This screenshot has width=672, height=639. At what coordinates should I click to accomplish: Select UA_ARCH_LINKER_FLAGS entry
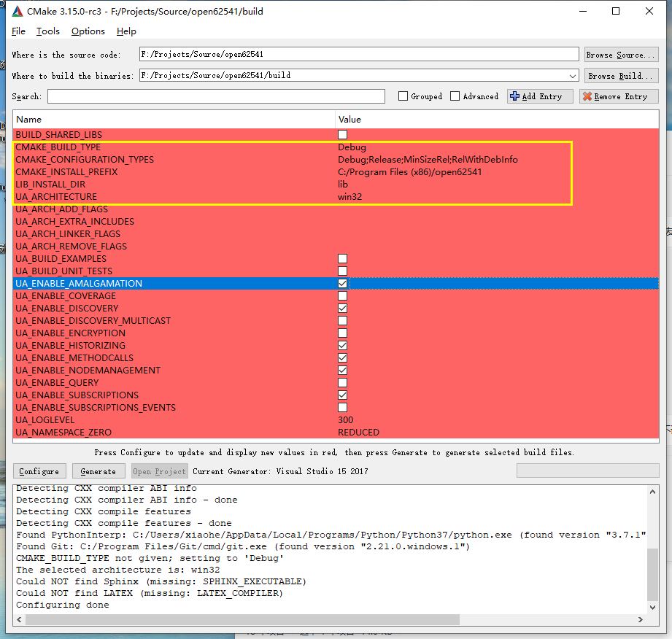tap(68, 234)
